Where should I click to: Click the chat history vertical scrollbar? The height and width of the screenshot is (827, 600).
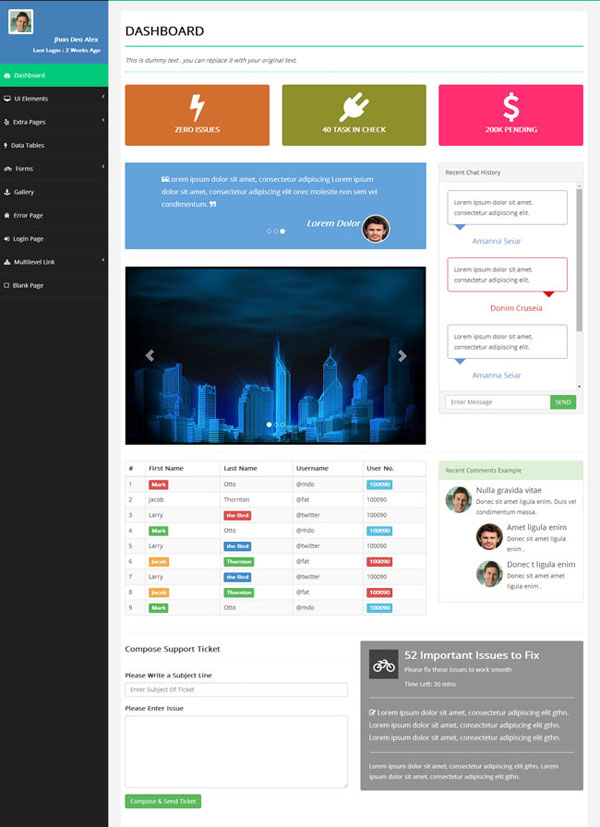[579, 260]
